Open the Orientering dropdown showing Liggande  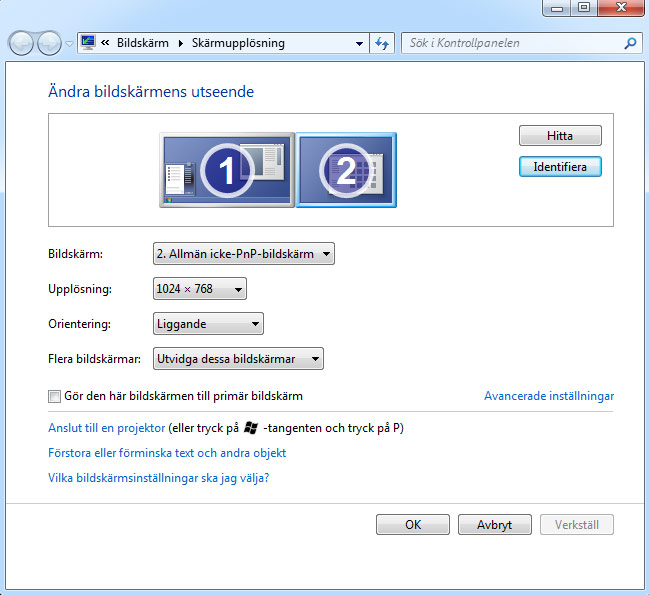pos(208,324)
